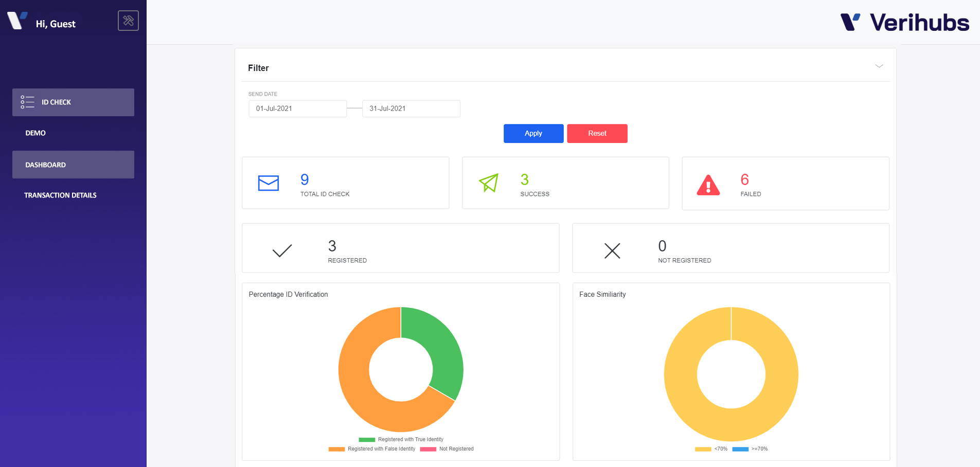Open the tools icon next to Hi, Guest

tap(128, 21)
